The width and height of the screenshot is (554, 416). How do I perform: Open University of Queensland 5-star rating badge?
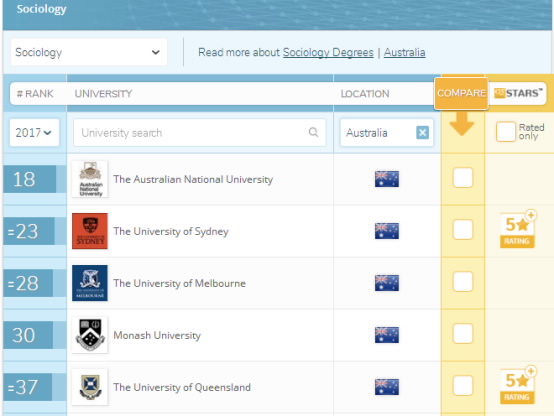[518, 385]
